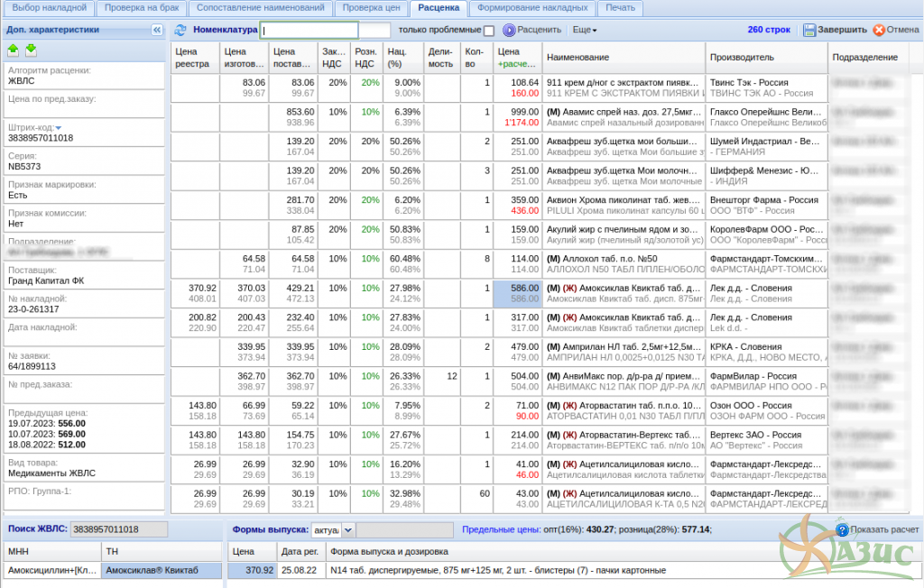Toggle the 'только проблемные' checkbox
Image resolution: width=924 pixels, height=588 pixels.
point(488,30)
